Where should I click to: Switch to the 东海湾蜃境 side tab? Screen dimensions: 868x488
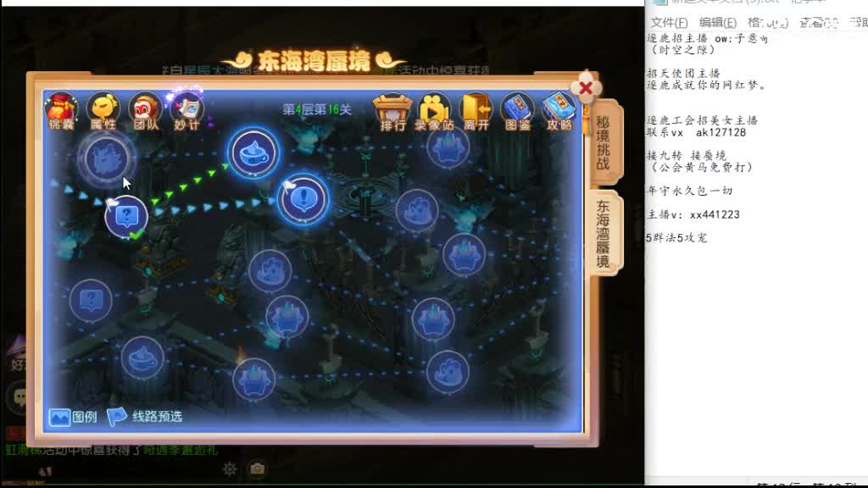coord(604,234)
